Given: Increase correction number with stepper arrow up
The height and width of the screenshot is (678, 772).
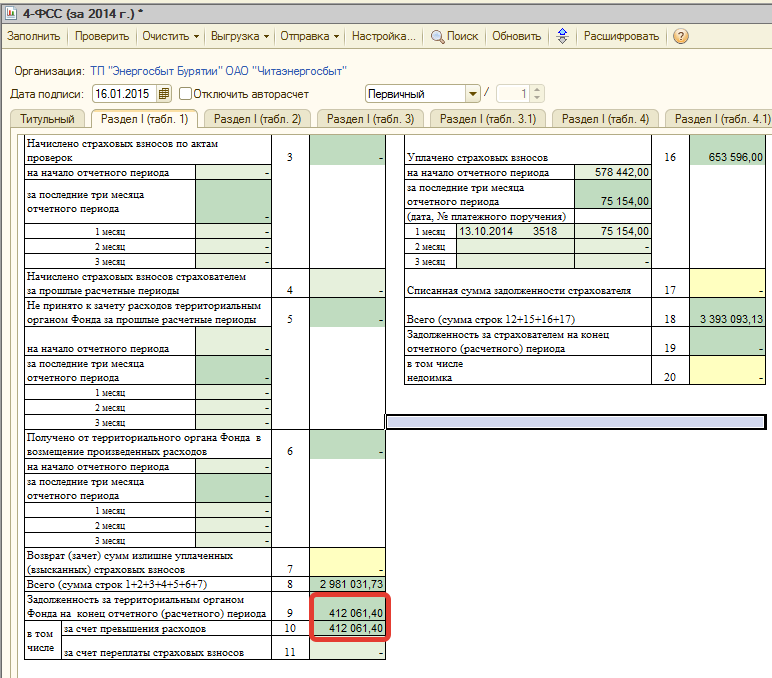Looking at the screenshot, I should click(x=537, y=90).
